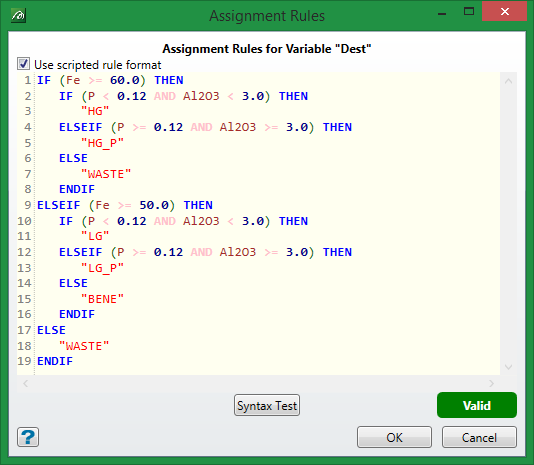Click the horizontal scrollbar right arrow
534x465 pixels.
491,384
